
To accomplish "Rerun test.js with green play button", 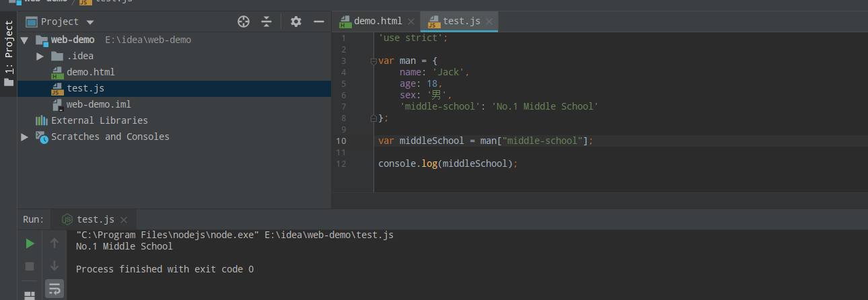I will [x=30, y=243].
